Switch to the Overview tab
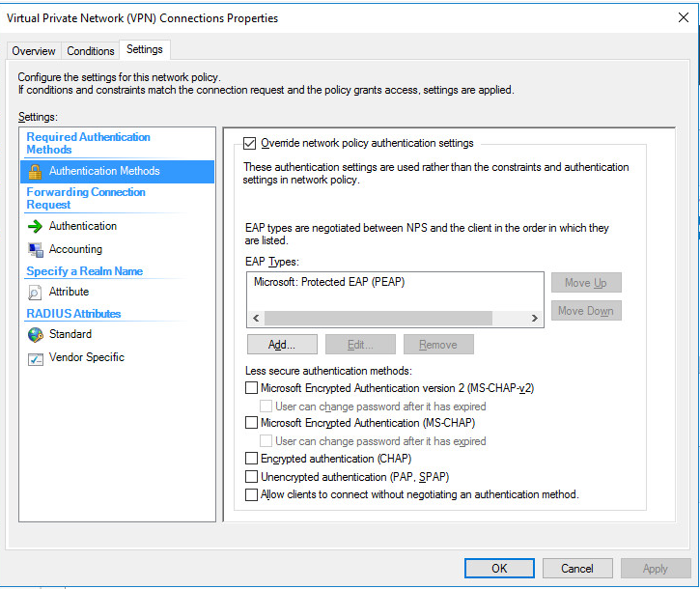 click(x=34, y=51)
